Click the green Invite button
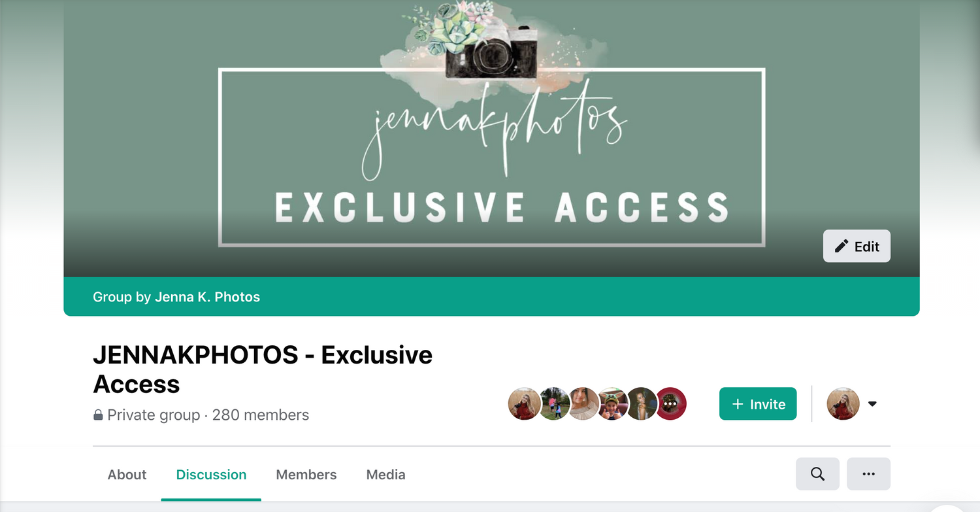Screen dimensions: 980x512 coord(758,403)
